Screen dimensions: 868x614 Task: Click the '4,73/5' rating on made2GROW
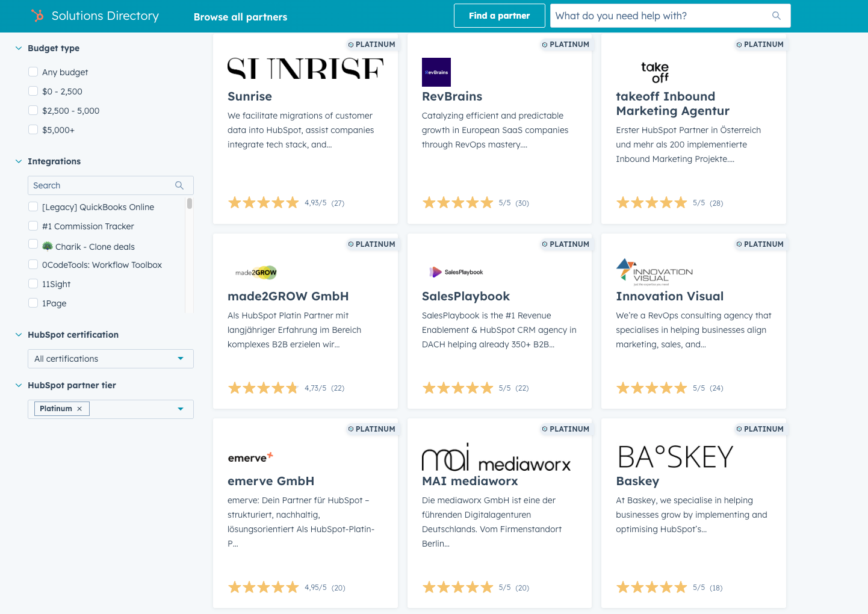315,388
